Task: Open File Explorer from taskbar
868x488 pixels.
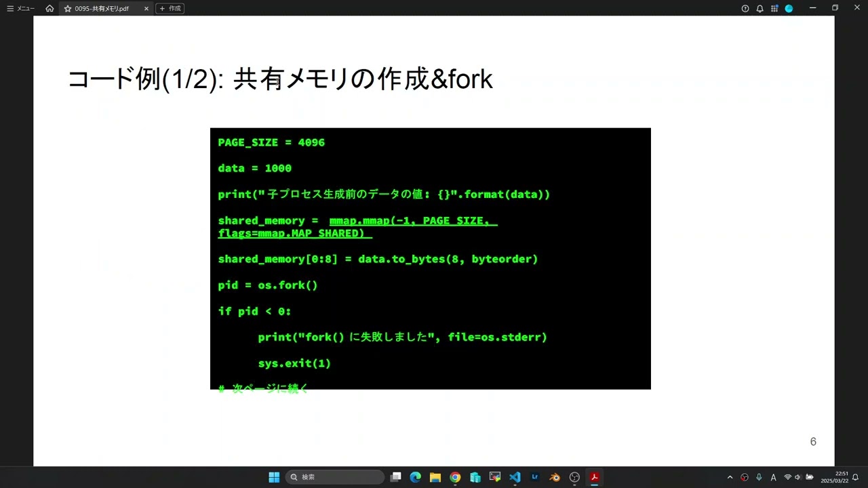Action: [x=435, y=477]
